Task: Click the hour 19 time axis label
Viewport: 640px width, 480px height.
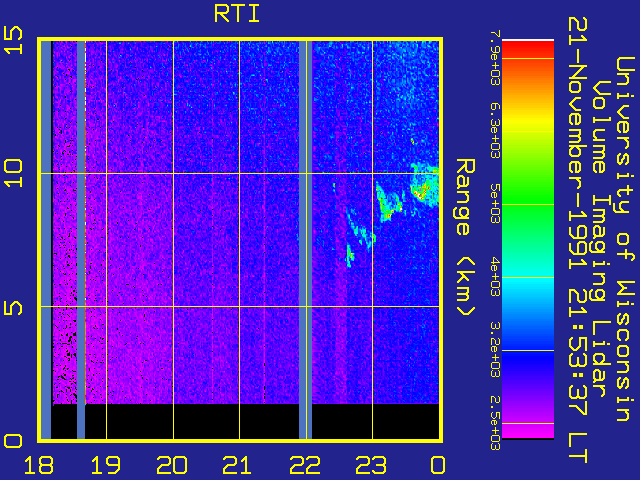Action: (x=106, y=465)
